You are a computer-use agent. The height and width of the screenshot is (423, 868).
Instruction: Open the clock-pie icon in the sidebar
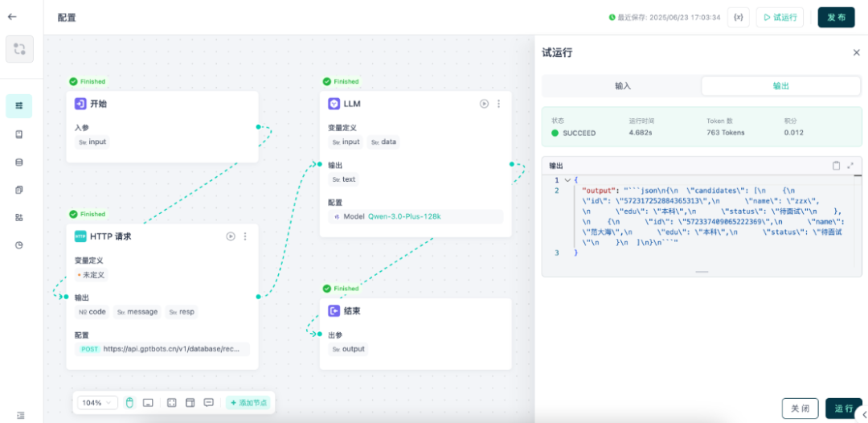[18, 245]
